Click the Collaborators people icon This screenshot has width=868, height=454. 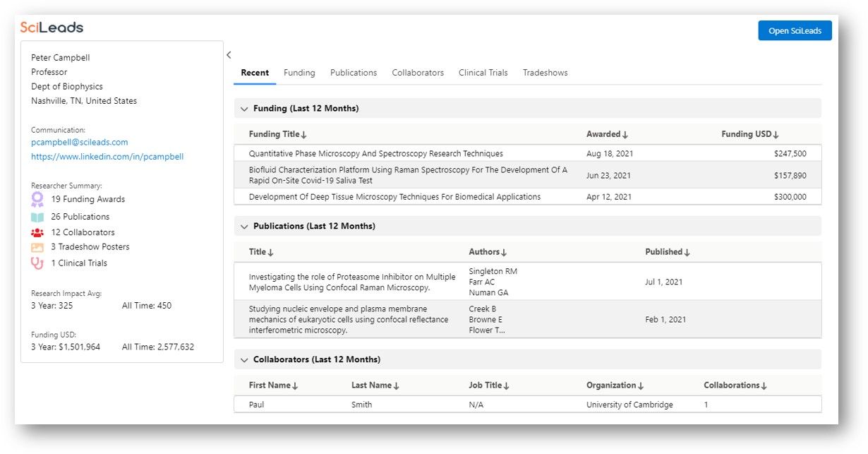[37, 232]
